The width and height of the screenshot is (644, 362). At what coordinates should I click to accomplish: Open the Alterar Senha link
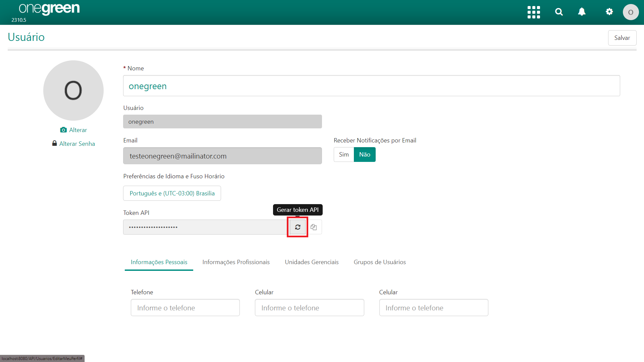point(73,144)
